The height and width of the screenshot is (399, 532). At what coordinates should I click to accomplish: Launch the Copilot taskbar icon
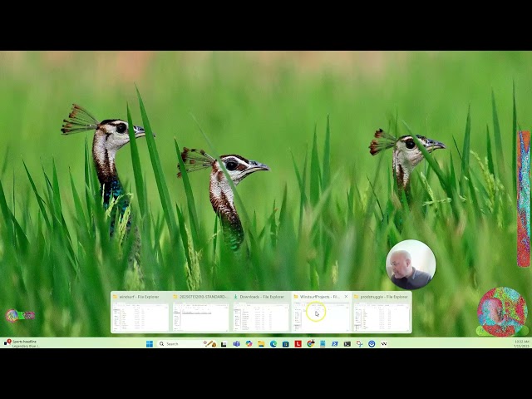(x=249, y=343)
